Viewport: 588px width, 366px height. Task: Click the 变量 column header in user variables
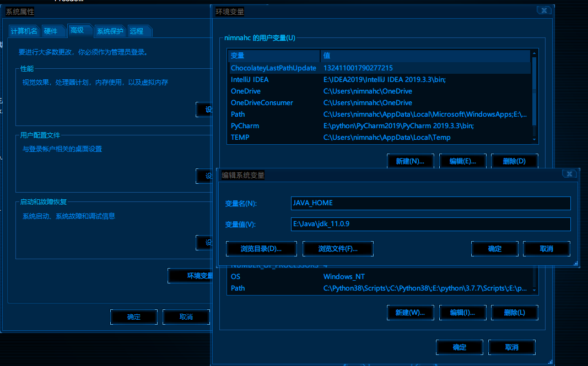[x=274, y=56]
